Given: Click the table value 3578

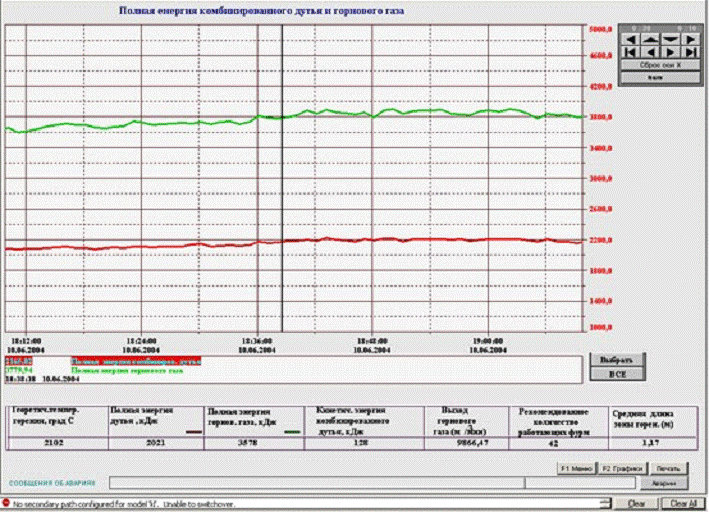Looking at the screenshot, I should tap(247, 443).
